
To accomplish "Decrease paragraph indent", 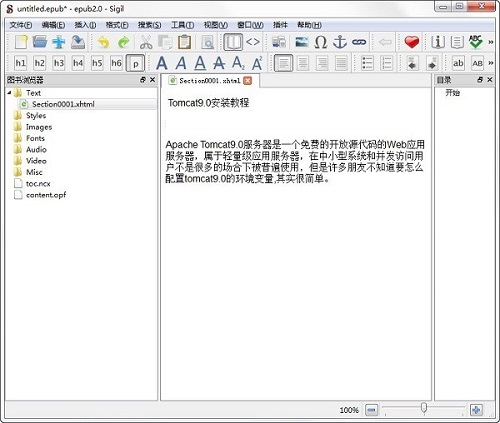I will tap(413, 63).
